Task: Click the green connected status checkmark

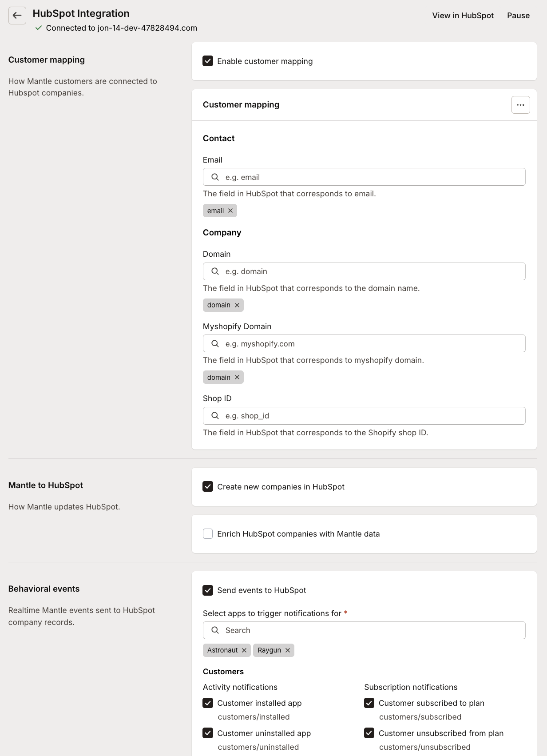Action: click(39, 28)
